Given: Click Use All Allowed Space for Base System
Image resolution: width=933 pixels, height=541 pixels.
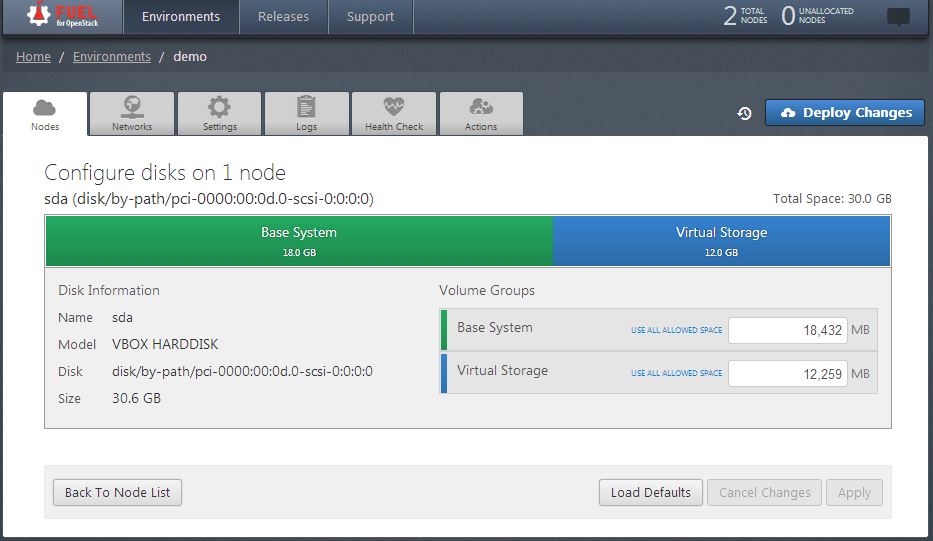Looking at the screenshot, I should click(677, 330).
